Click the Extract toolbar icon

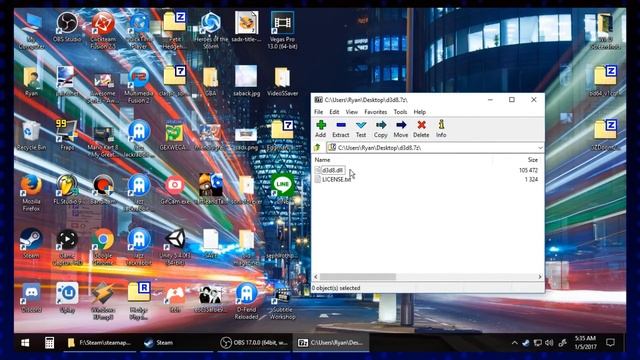click(x=340, y=129)
